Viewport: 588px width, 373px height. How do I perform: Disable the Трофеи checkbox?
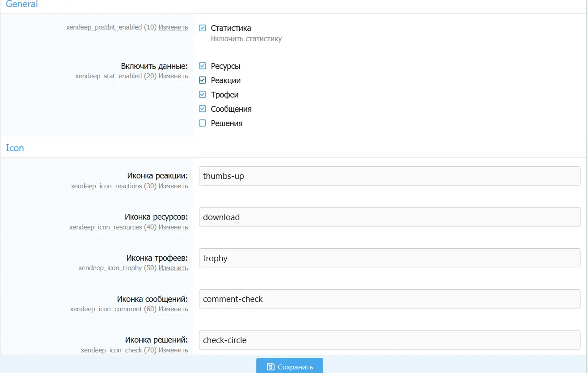tap(203, 95)
